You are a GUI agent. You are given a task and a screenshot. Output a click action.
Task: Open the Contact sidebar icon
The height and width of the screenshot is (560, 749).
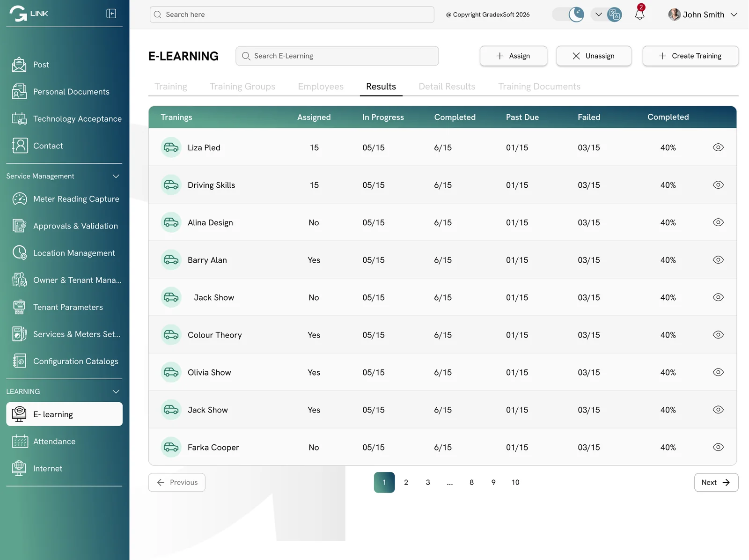pyautogui.click(x=20, y=146)
